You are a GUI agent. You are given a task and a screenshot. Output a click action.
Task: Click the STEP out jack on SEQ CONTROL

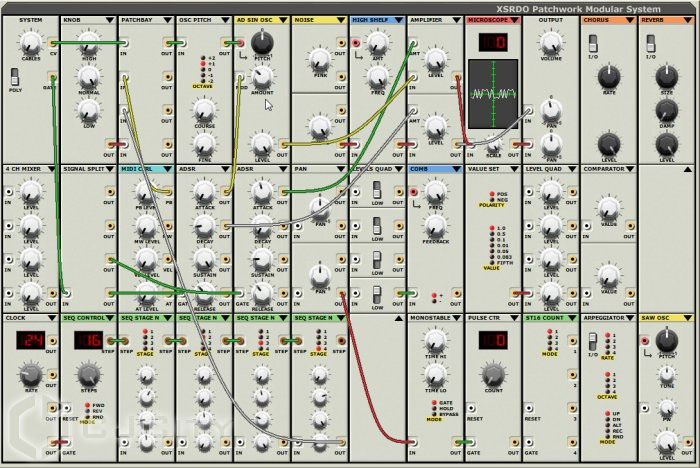point(111,341)
